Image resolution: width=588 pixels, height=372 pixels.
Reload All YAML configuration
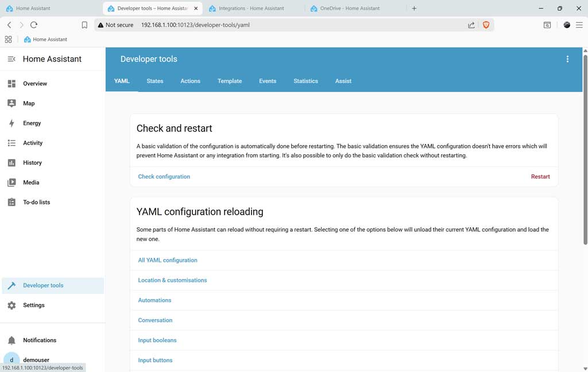(x=167, y=260)
